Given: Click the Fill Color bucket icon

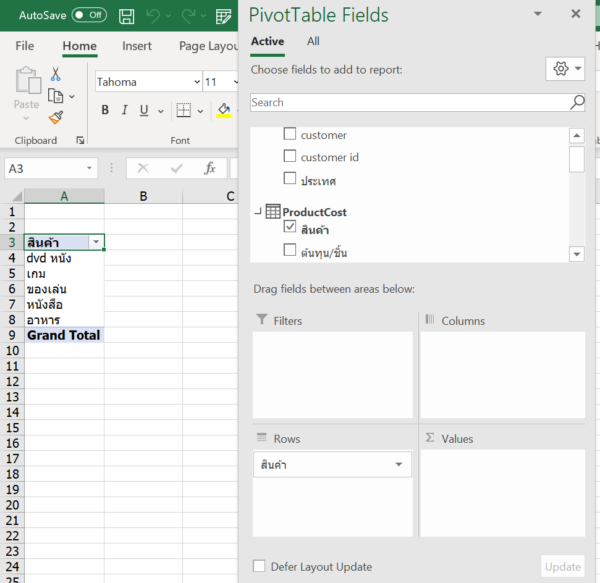Looking at the screenshot, I should (224, 110).
